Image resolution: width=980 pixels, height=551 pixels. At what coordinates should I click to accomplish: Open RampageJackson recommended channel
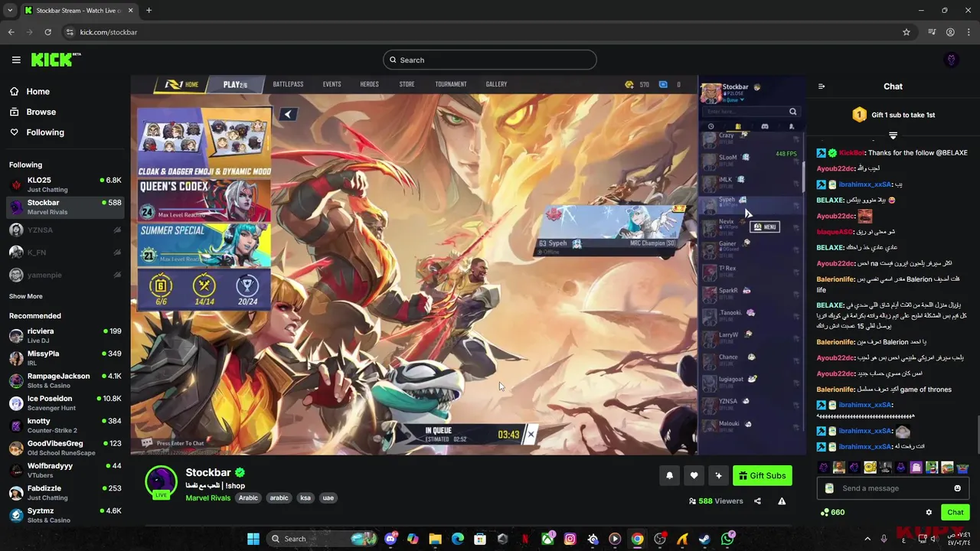click(65, 380)
